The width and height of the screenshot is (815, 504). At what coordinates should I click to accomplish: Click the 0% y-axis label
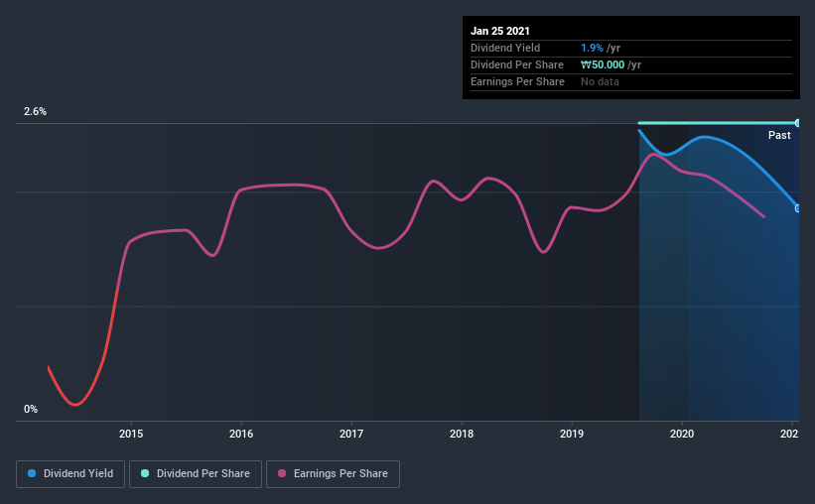click(31, 409)
